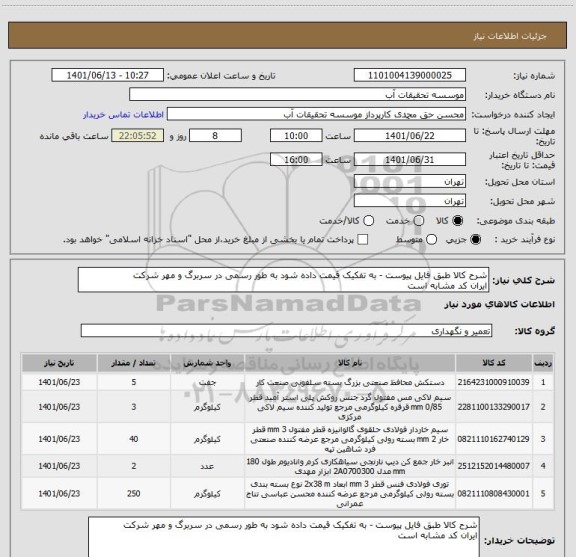Click the انبر خار جمع کن item name
The height and width of the screenshot is (557, 576).
[350, 466]
